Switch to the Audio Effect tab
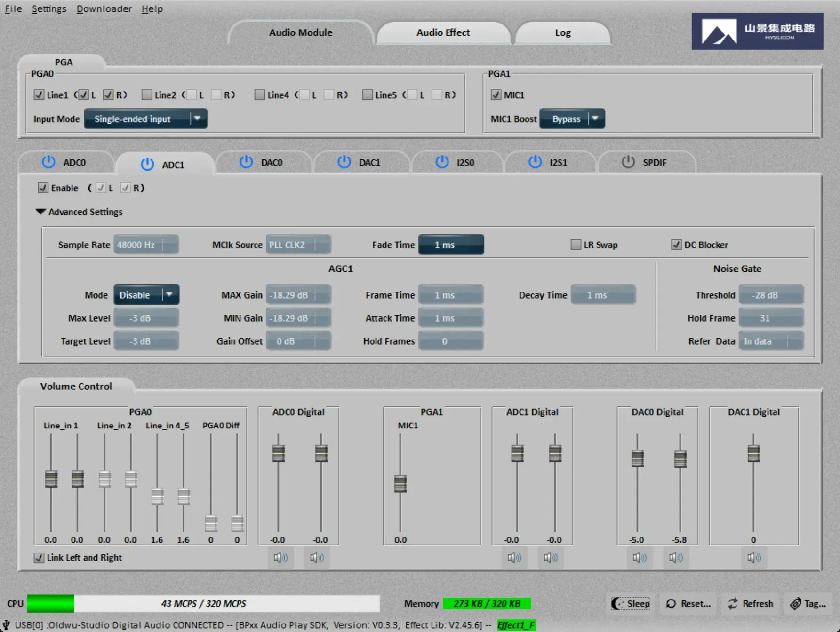Viewport: 840px width, 632px height. tap(443, 32)
